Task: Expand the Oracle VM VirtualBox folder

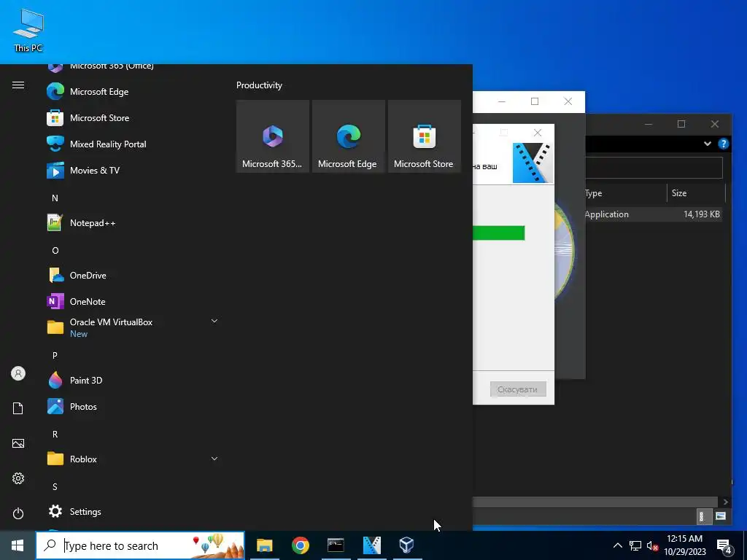Action: (x=214, y=321)
